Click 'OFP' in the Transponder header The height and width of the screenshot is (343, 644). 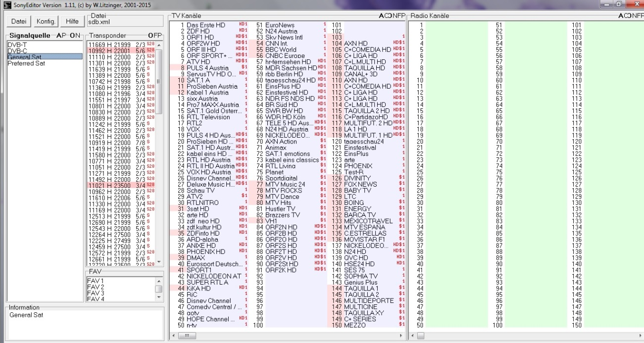click(x=154, y=36)
